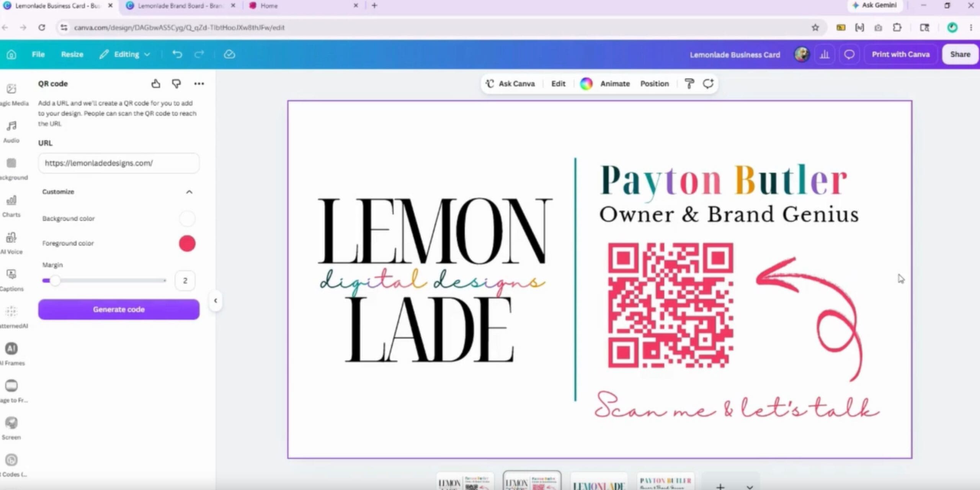Select the copy style paint roller icon
Image resolution: width=980 pixels, height=490 pixels.
(x=689, y=83)
